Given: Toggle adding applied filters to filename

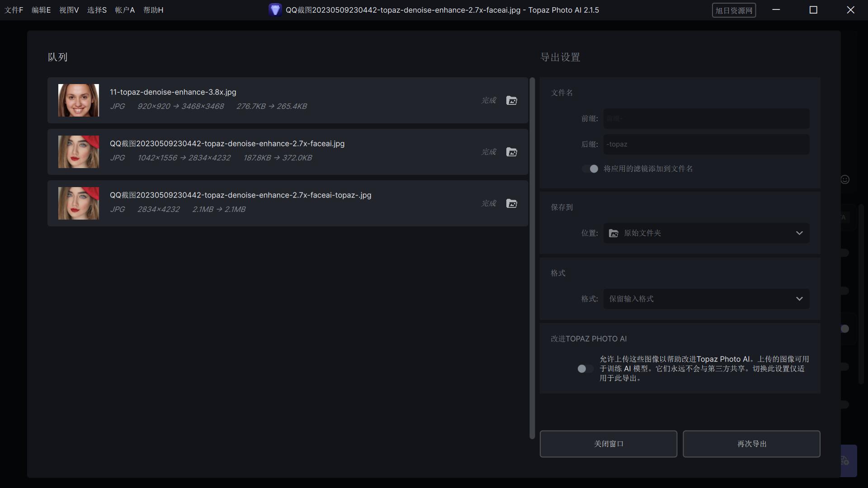Looking at the screenshot, I should pyautogui.click(x=590, y=169).
